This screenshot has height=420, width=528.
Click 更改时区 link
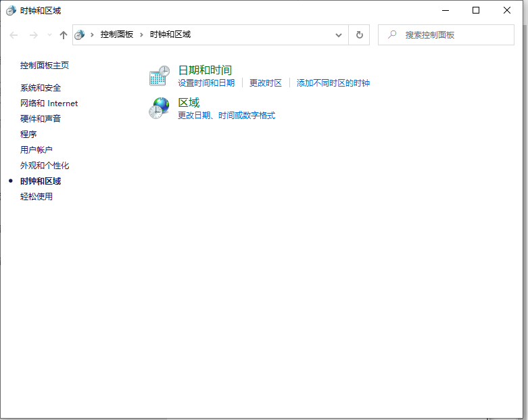click(266, 83)
